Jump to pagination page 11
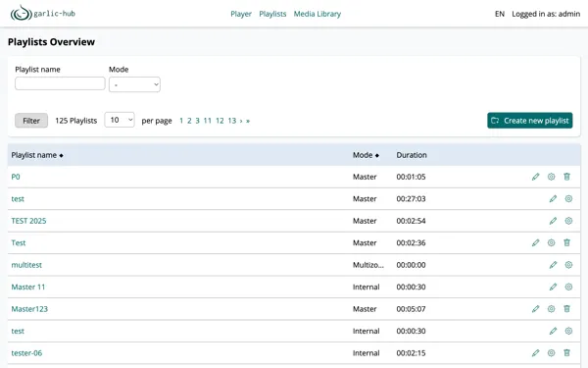This screenshot has height=368, width=588. 208,121
